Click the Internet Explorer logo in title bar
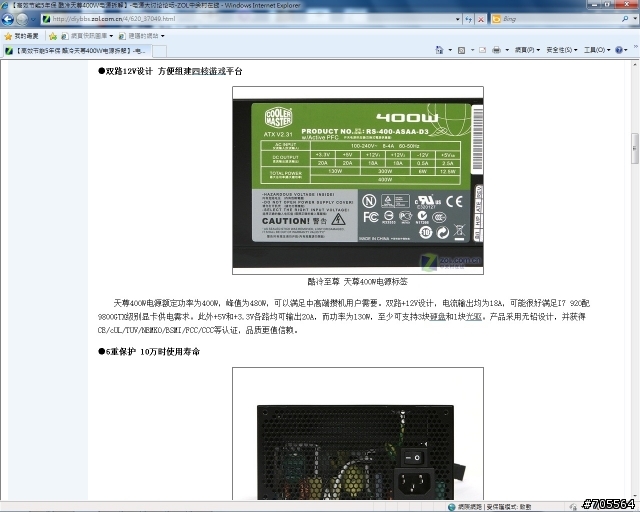The image size is (640, 512). [5, 5]
